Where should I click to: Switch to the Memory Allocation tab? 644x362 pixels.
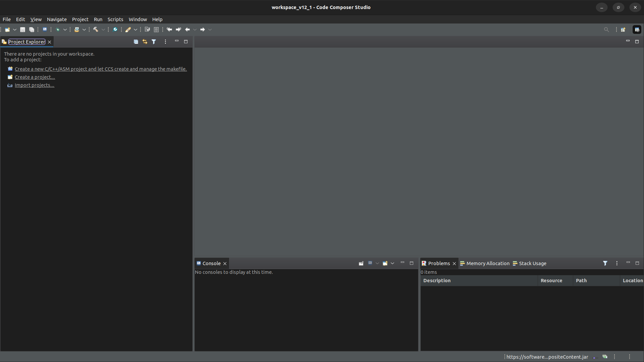(x=485, y=263)
